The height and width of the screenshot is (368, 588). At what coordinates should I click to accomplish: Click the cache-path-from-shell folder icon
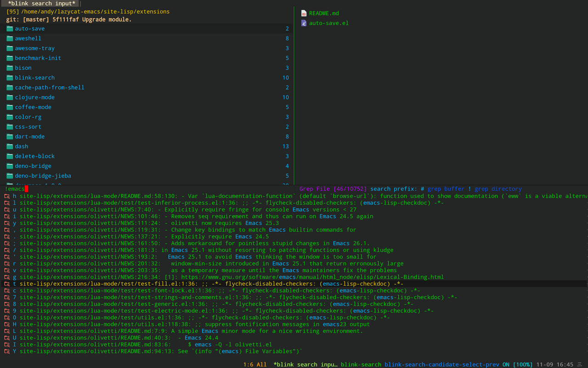pyautogui.click(x=10, y=87)
